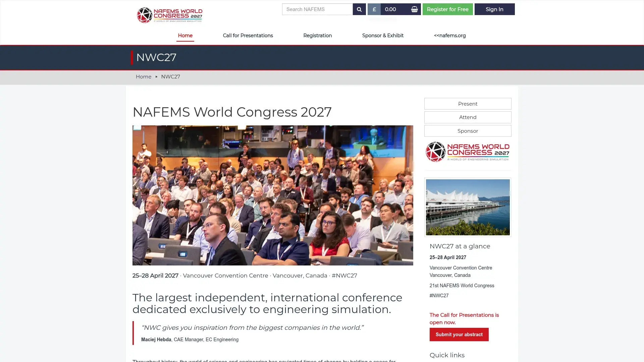
Task: Click the Present sidebar button
Action: pyautogui.click(x=468, y=104)
